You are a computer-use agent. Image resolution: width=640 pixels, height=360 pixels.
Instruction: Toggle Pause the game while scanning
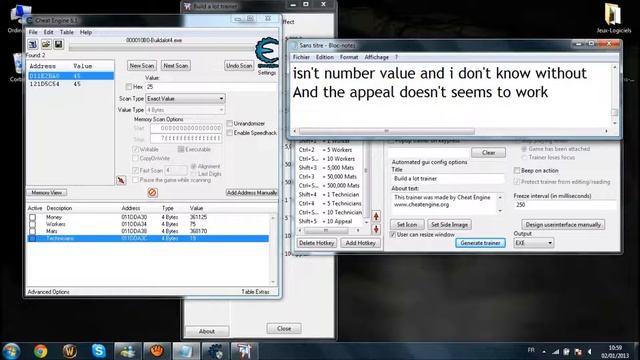[136, 180]
